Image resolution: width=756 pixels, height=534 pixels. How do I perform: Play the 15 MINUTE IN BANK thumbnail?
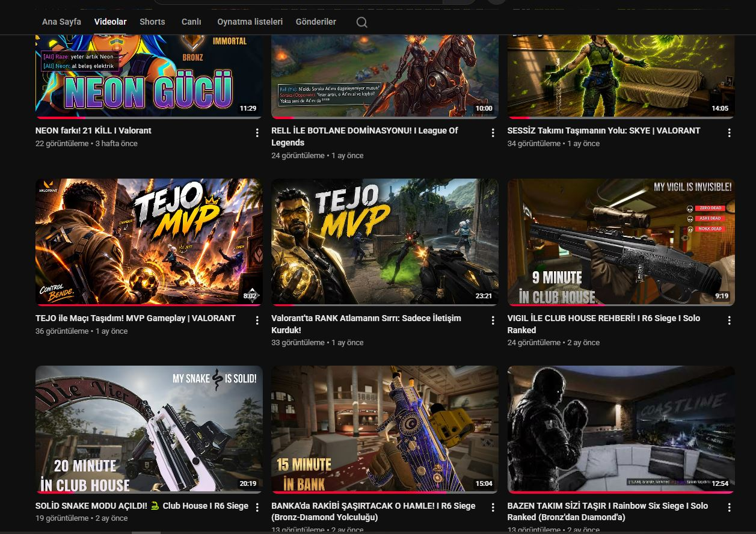pos(384,429)
